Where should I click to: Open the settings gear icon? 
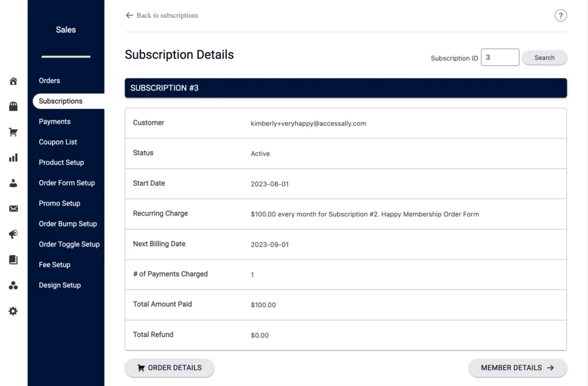(13, 311)
